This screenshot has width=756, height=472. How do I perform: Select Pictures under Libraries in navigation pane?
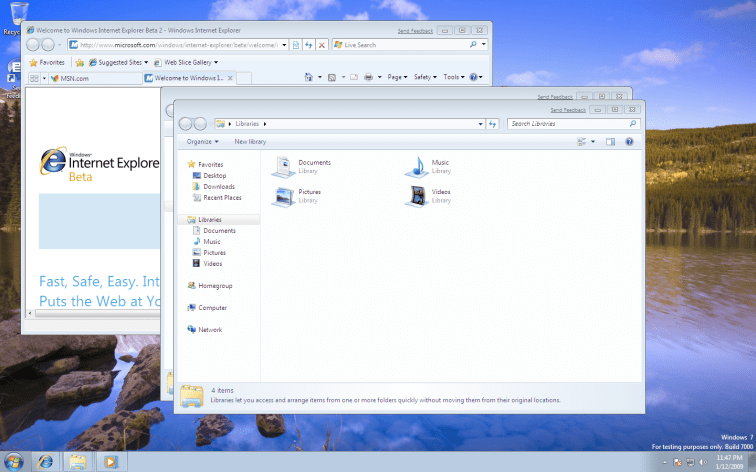click(x=209, y=253)
